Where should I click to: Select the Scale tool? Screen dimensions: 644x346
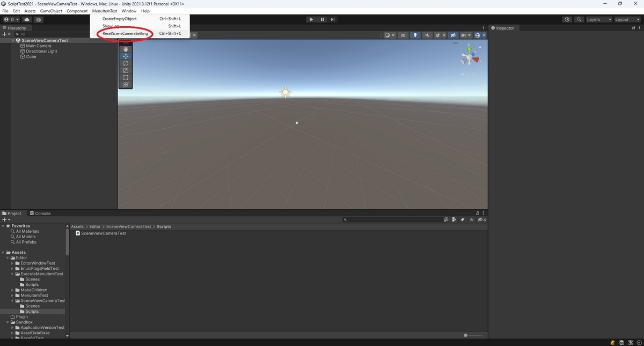[x=126, y=70]
